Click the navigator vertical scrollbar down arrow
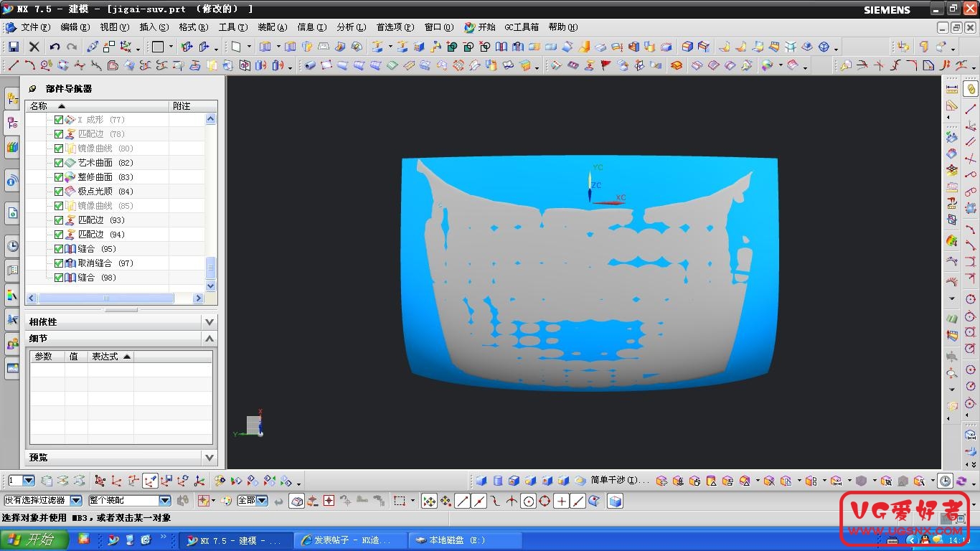 (210, 286)
